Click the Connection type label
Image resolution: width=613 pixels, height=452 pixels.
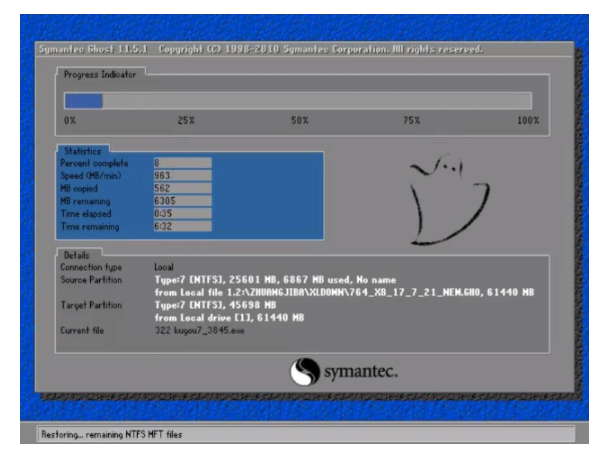point(91,267)
